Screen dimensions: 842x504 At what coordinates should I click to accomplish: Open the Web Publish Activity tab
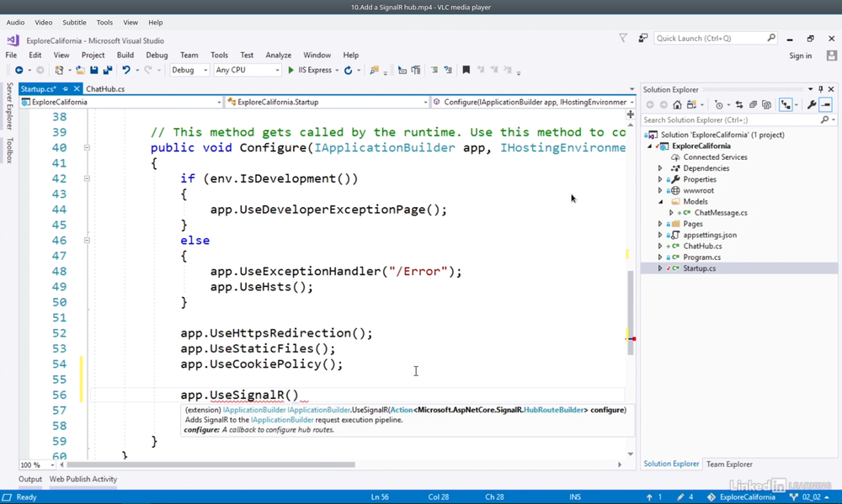tap(83, 480)
